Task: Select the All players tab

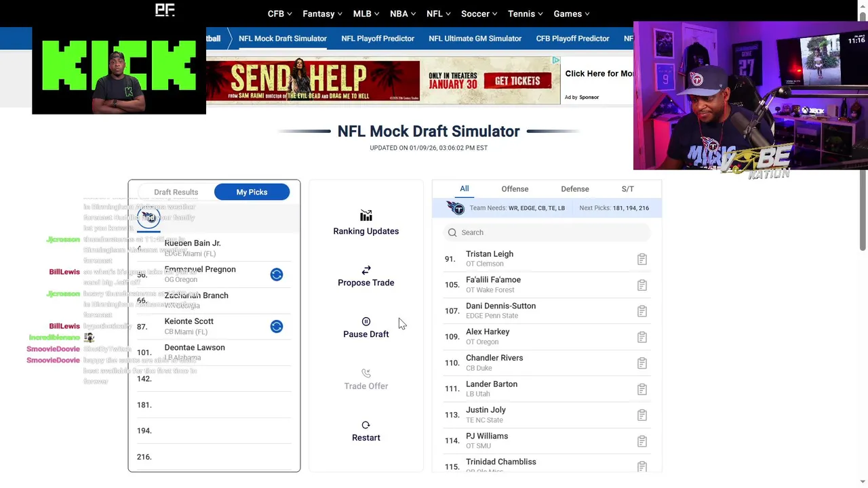Action: [465, 189]
